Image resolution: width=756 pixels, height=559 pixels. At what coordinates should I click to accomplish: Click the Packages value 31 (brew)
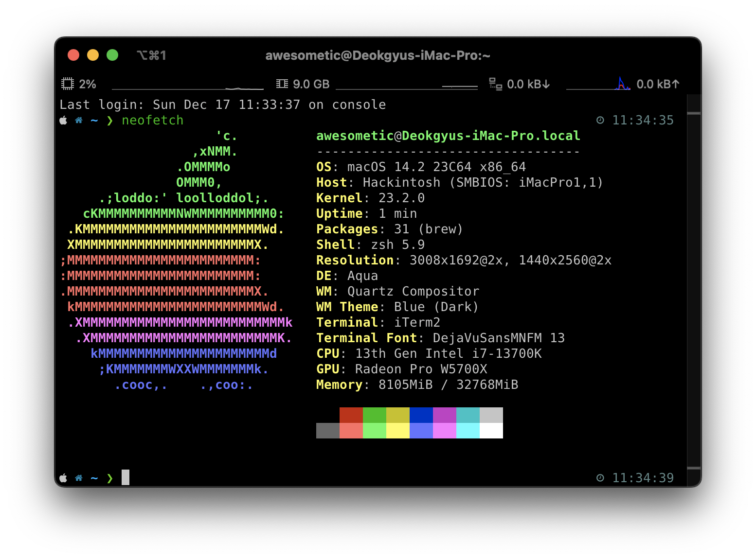click(429, 229)
